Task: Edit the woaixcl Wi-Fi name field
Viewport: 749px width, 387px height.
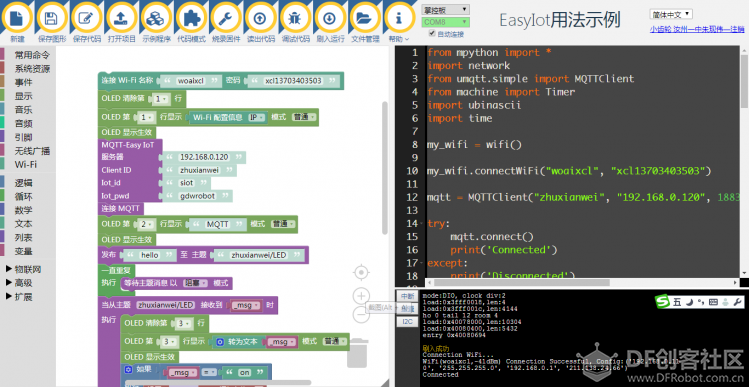Action: 191,81
